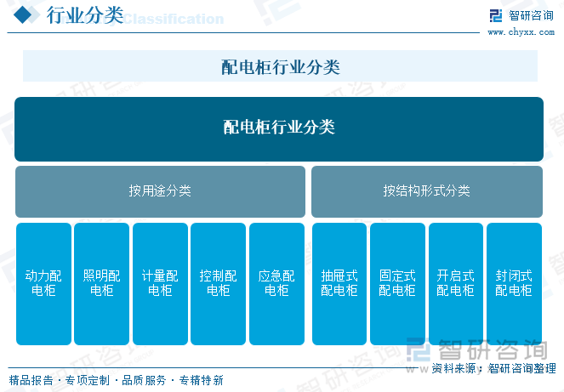Viewport: 564px width, 392px height.
Task: Click the 控制配电柜 card
Action: (219, 284)
